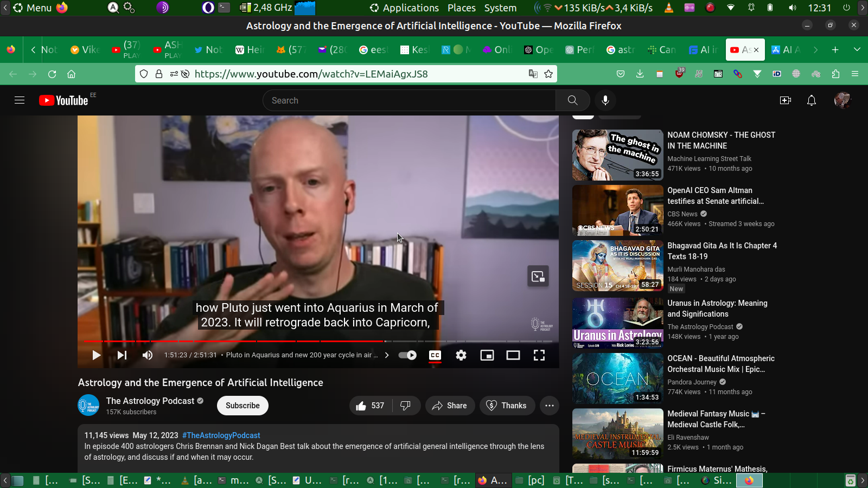Open the Firefox application menu
868x488 pixels.
click(x=855, y=74)
